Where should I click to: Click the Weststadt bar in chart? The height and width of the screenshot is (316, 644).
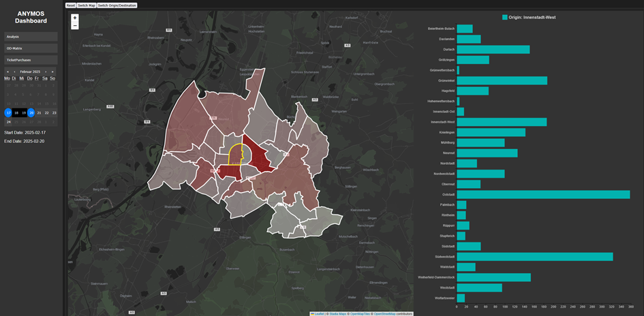pos(479,287)
